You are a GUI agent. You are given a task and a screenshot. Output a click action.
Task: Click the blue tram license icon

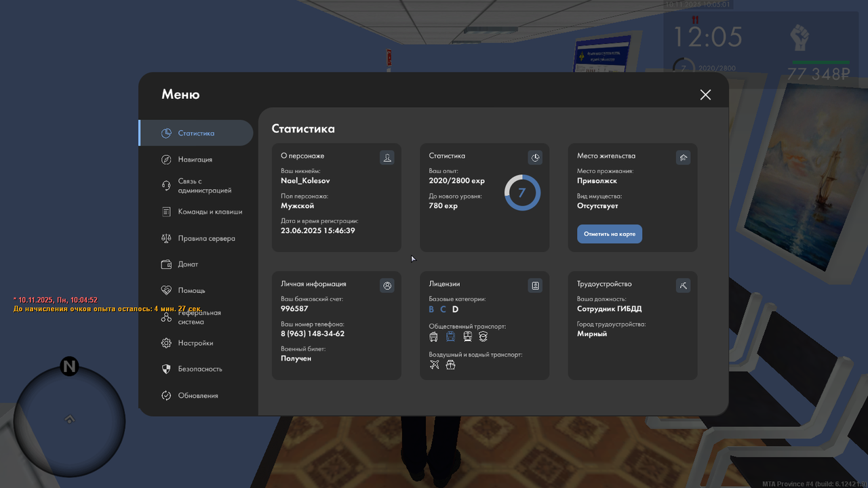450,336
